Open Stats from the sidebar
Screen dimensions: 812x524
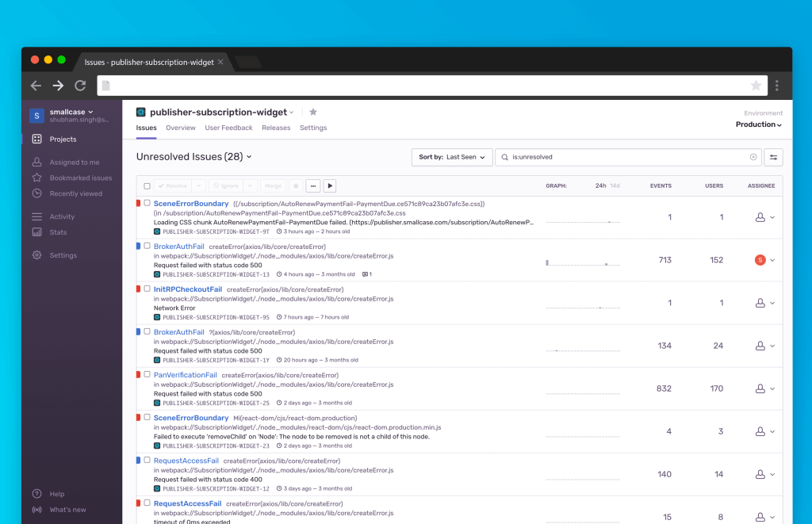pos(36,232)
